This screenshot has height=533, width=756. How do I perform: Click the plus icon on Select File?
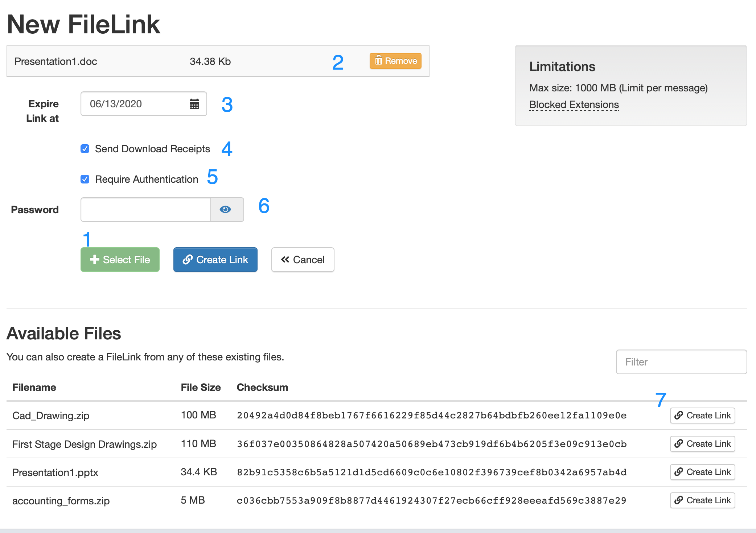(x=94, y=260)
